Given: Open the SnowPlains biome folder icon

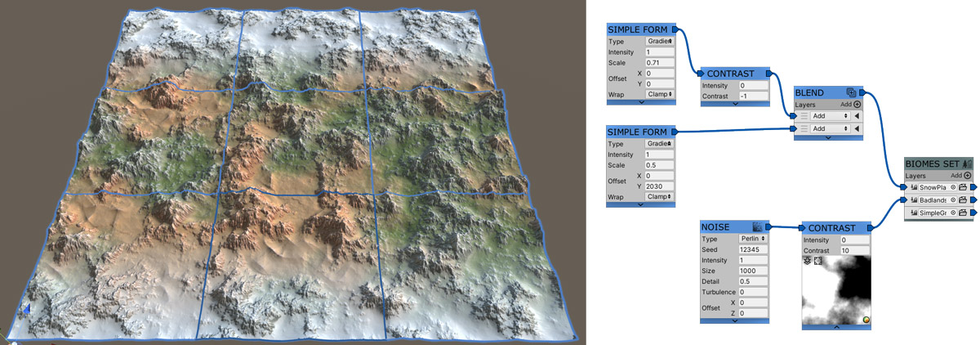Looking at the screenshot, I should click(x=963, y=187).
